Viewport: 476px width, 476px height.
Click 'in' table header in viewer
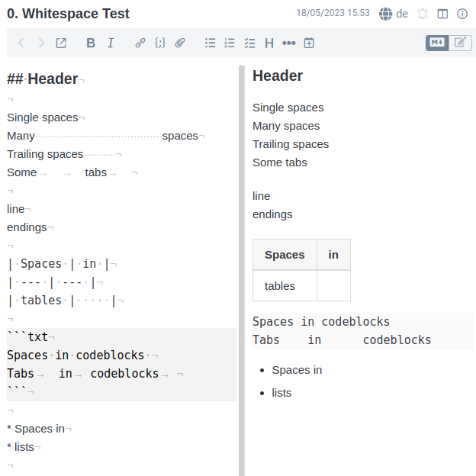[333, 255]
